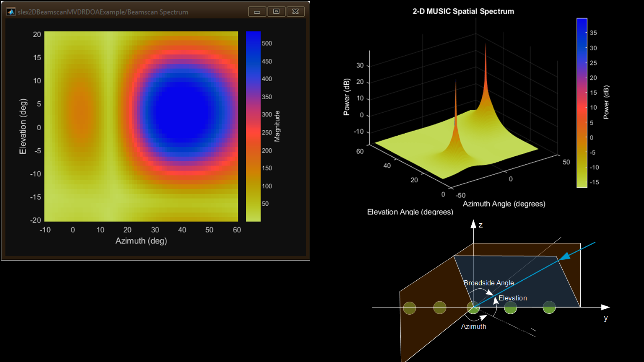Click the Magnitude colorbar beside the heatmap
The image size is (644, 362).
click(253, 126)
